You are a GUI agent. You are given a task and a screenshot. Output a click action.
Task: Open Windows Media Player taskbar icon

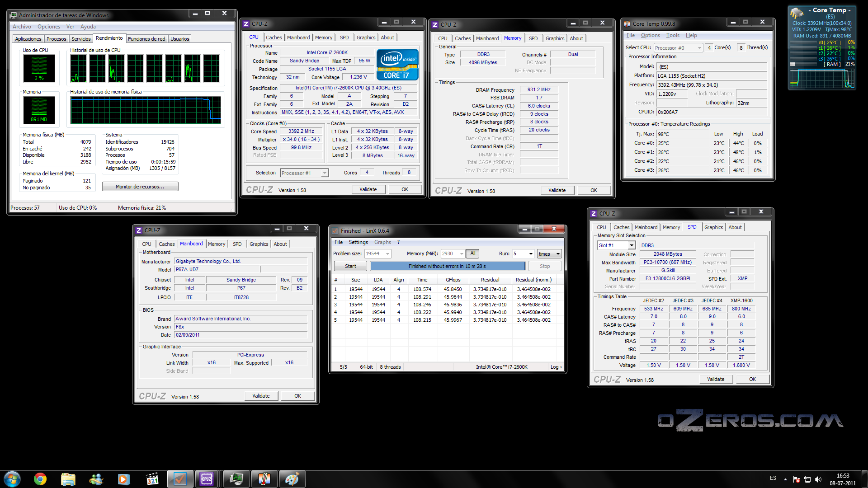tap(124, 479)
